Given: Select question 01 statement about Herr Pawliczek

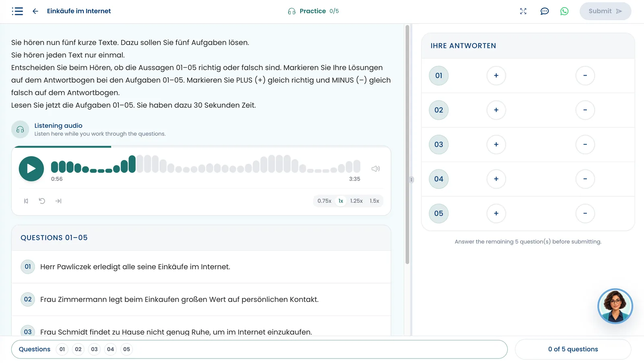Looking at the screenshot, I should pos(201,267).
